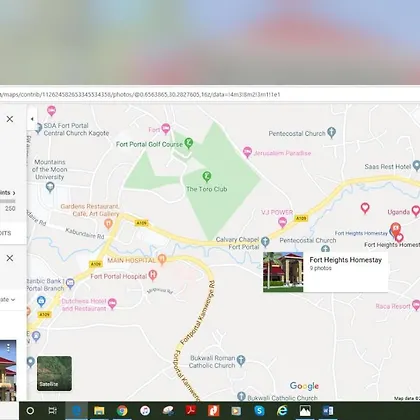
Task: Select the Uganda heart saved-place marker
Action: coord(416,211)
